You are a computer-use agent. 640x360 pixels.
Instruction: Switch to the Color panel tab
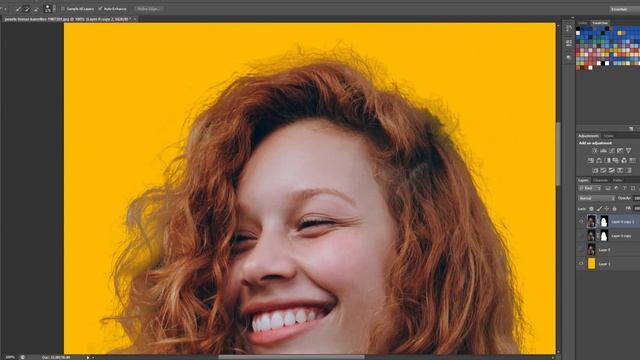pos(582,23)
